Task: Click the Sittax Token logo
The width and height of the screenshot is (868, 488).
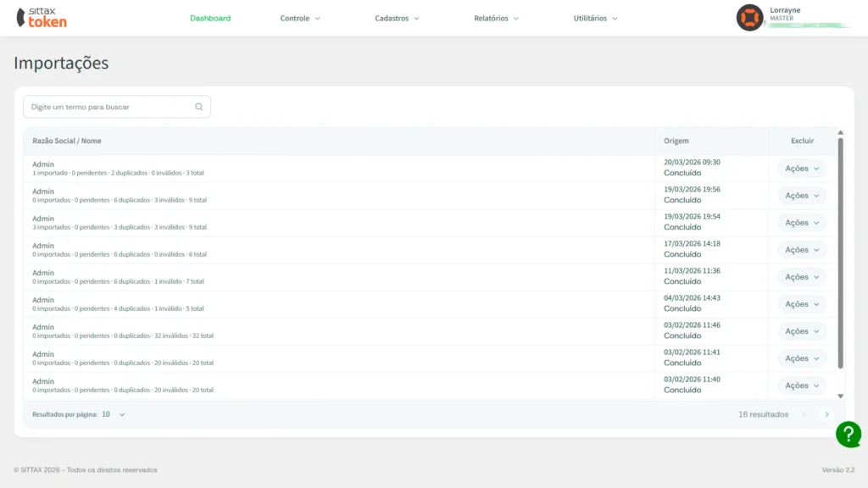Action: (x=42, y=18)
